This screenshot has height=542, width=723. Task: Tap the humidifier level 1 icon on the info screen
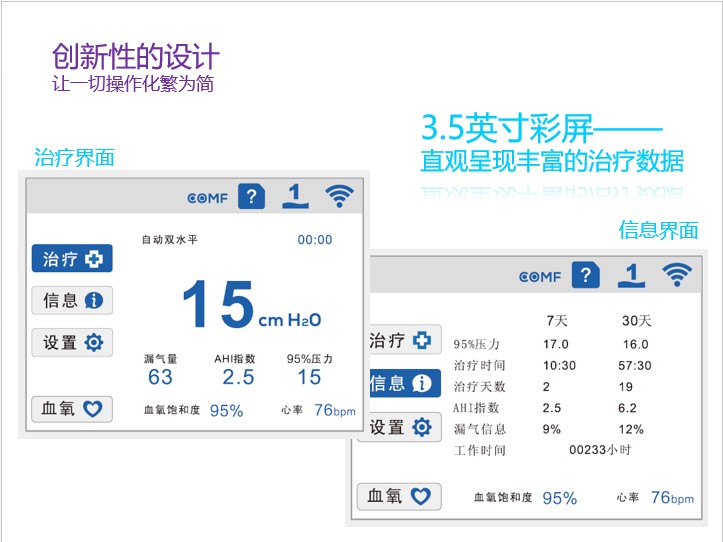pos(630,276)
